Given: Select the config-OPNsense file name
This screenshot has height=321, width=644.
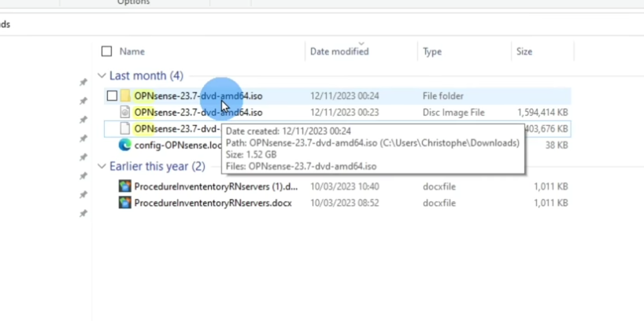Looking at the screenshot, I should (179, 146).
